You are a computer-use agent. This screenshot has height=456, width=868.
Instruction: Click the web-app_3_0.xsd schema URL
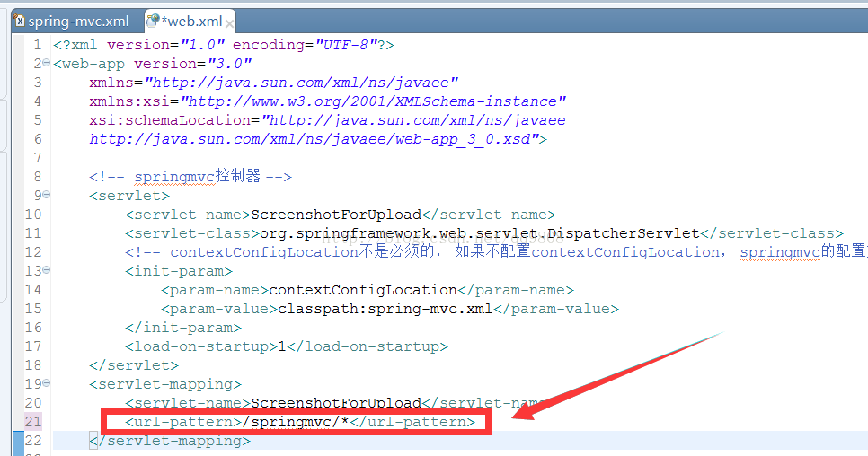(x=313, y=139)
